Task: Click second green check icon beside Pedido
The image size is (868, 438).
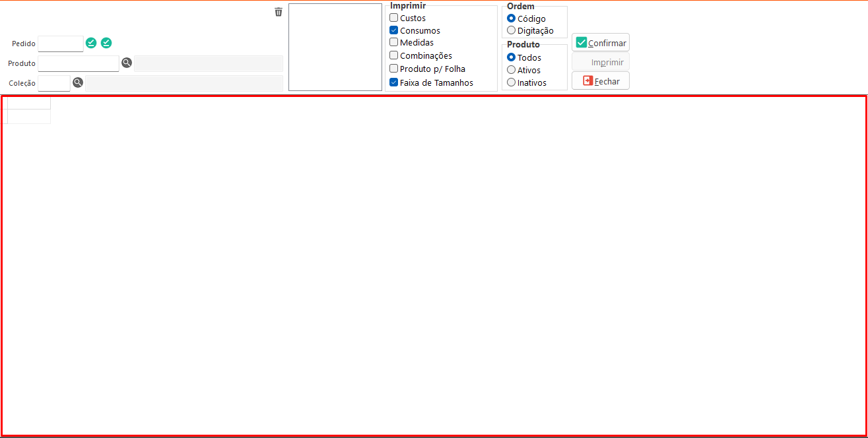Action: [106, 43]
